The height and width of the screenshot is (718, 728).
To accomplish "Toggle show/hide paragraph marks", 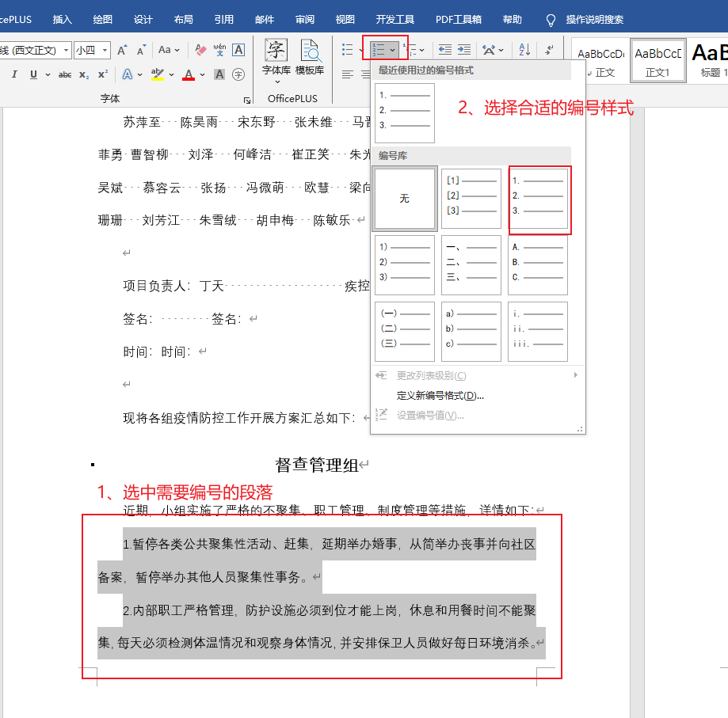I will [x=549, y=50].
